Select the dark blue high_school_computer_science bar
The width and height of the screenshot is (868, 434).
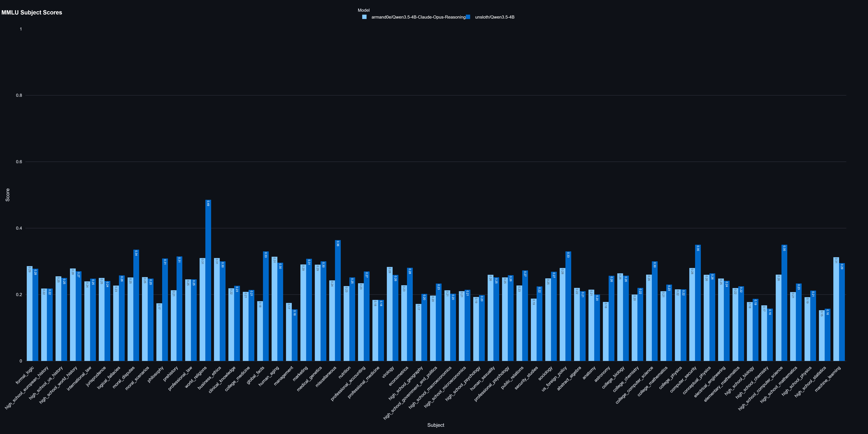(x=784, y=303)
